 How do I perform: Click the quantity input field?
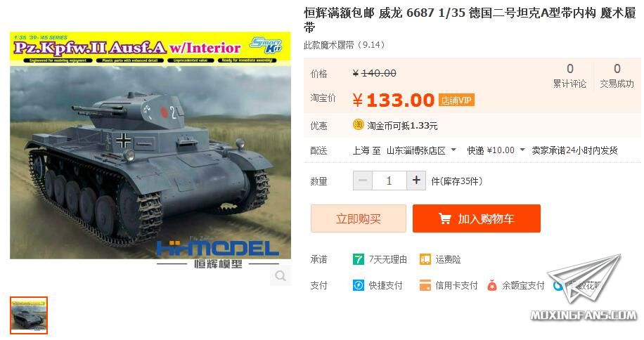[x=389, y=181]
